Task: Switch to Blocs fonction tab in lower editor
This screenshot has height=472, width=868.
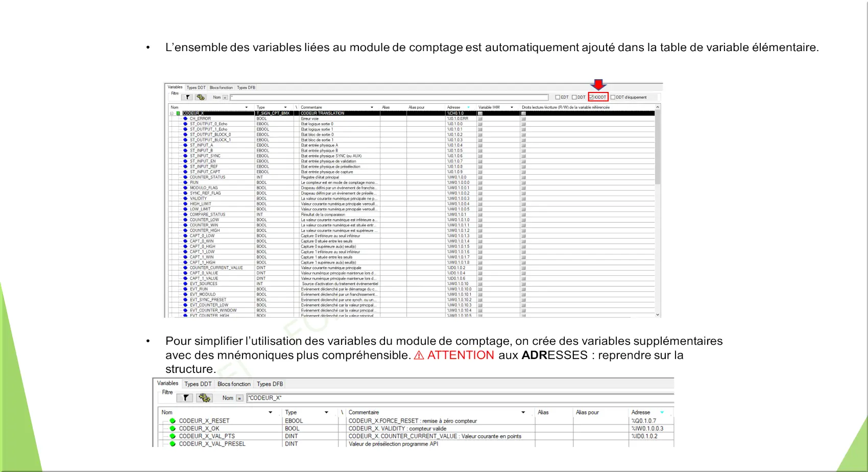Action: click(234, 384)
